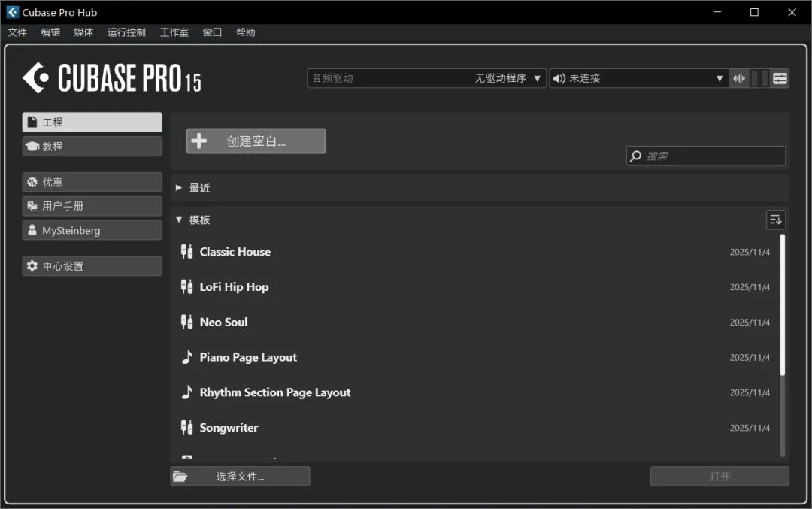Viewport: 812px width, 509px height.
Task: Expand the 最近 section
Action: (x=179, y=188)
